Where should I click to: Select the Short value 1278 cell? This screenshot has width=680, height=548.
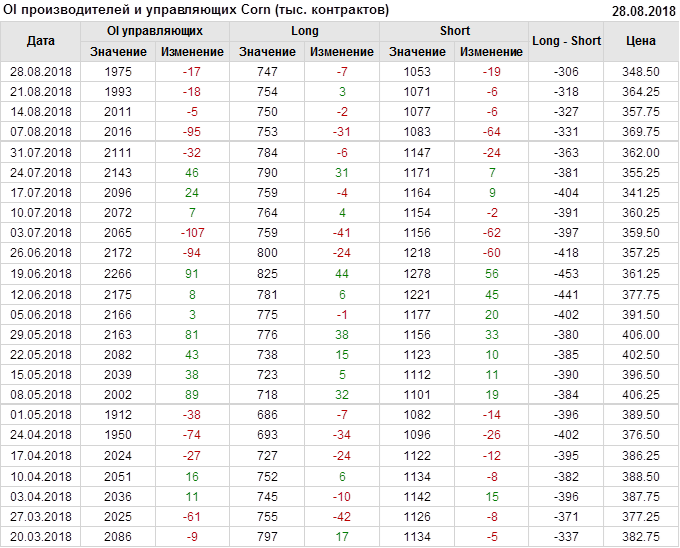tap(417, 274)
